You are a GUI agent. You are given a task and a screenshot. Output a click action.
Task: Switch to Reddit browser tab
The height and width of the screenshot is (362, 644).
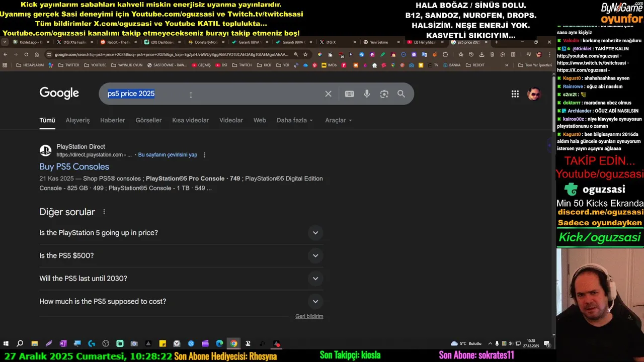click(x=118, y=42)
